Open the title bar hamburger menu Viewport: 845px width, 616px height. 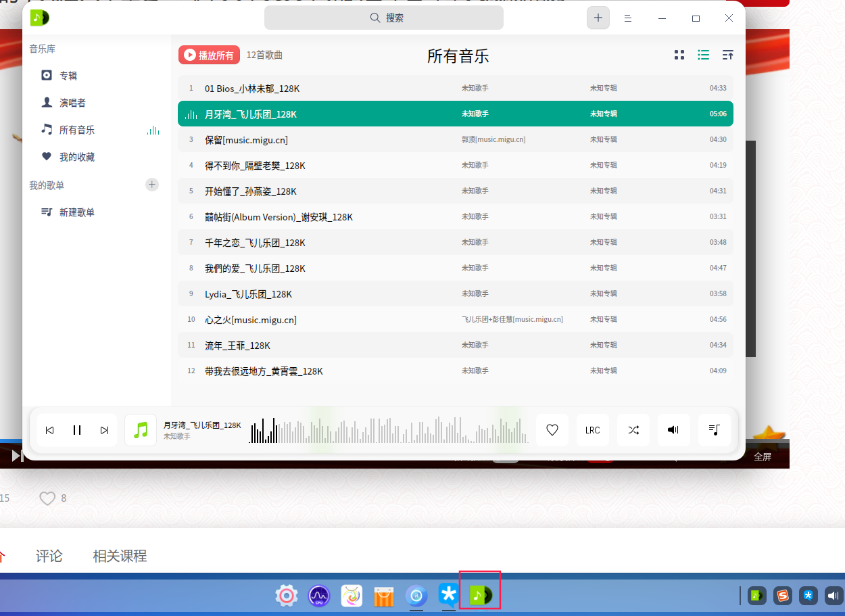(x=628, y=18)
